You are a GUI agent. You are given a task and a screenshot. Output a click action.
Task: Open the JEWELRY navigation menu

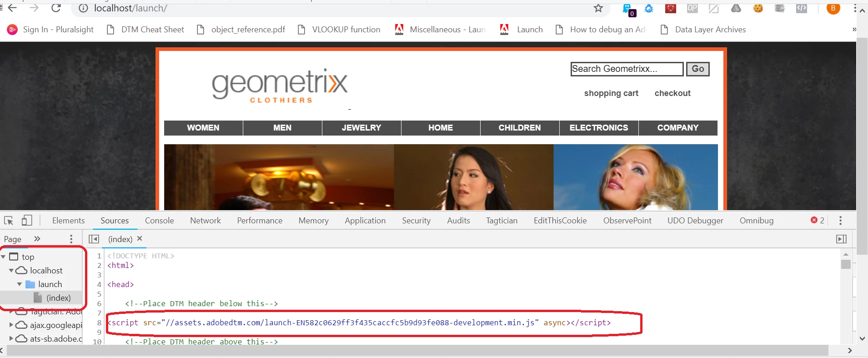pos(361,128)
